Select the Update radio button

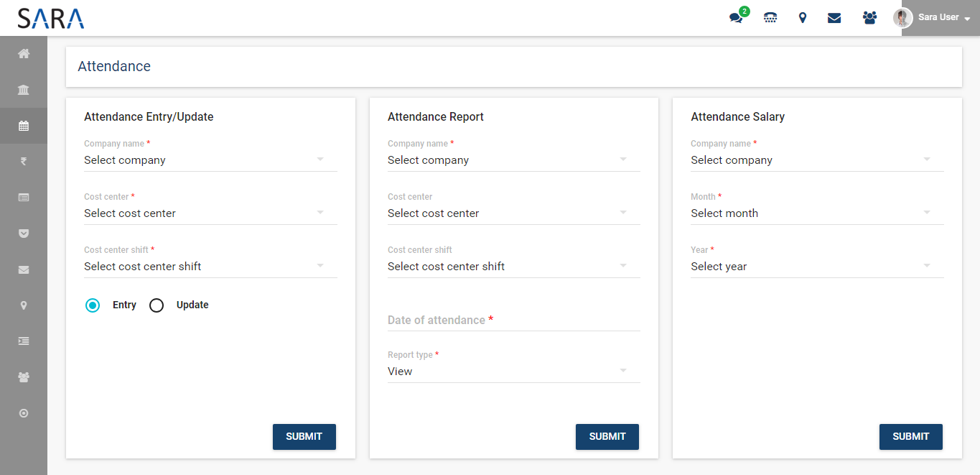[157, 305]
